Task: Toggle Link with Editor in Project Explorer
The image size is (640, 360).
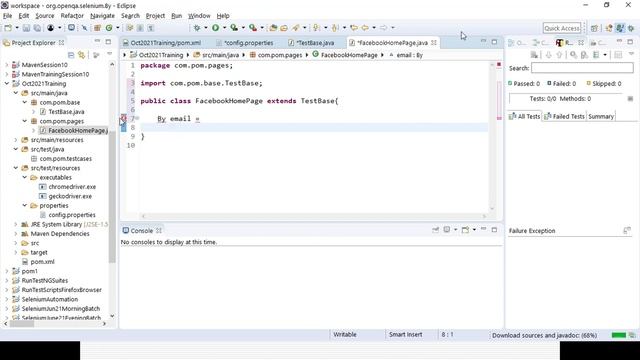Action: click(x=82, y=55)
